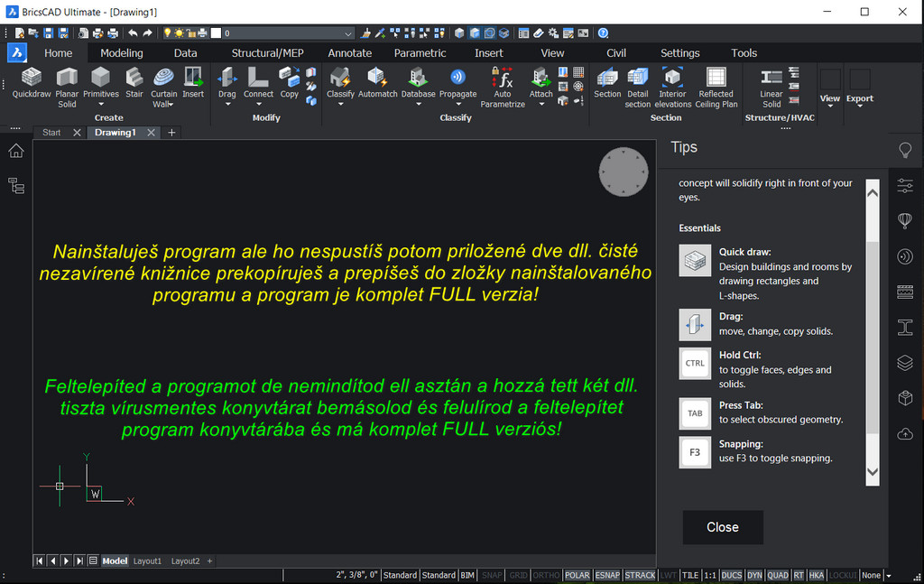Click the BricsCAD application logo button
This screenshot has width=924, height=584.
(x=16, y=53)
